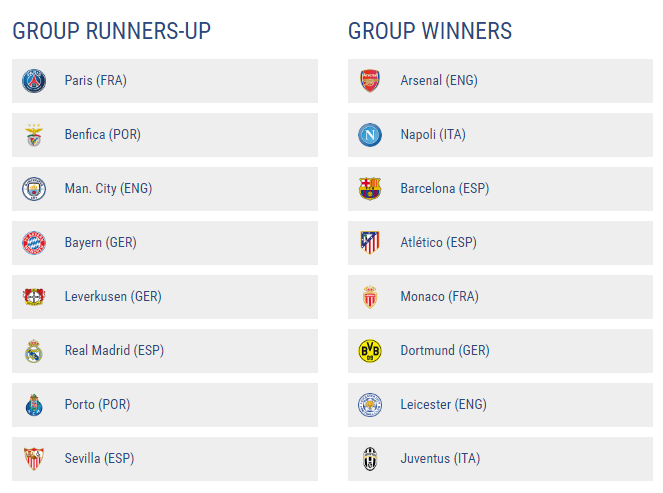Screen dimensions: 663x493
Task: Open the Sevilla (ESP) team link
Action: point(99,459)
